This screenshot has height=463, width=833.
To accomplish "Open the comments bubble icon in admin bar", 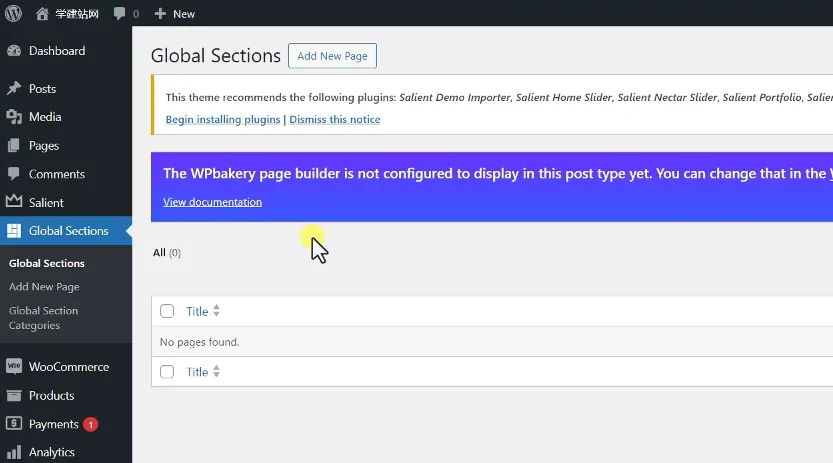I will 120,14.
